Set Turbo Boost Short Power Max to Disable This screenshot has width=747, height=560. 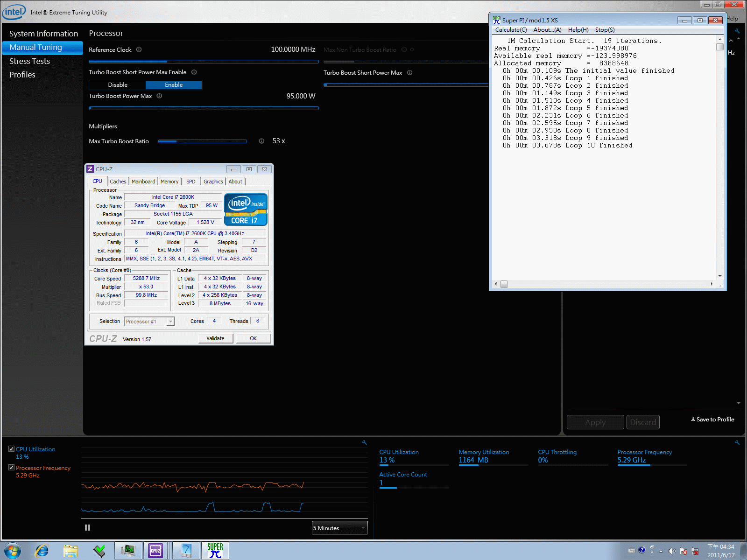pyautogui.click(x=118, y=84)
